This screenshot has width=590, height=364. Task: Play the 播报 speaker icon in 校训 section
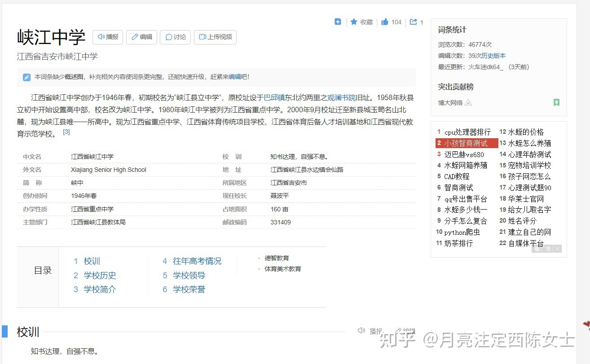(361, 330)
